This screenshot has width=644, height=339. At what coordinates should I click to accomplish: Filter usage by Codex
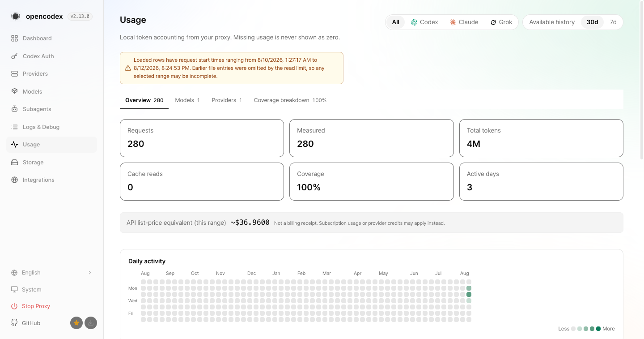[x=424, y=22]
